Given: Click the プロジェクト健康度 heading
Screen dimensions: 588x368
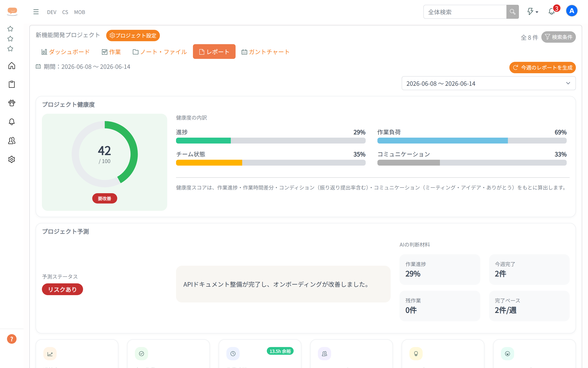Looking at the screenshot, I should pos(69,104).
